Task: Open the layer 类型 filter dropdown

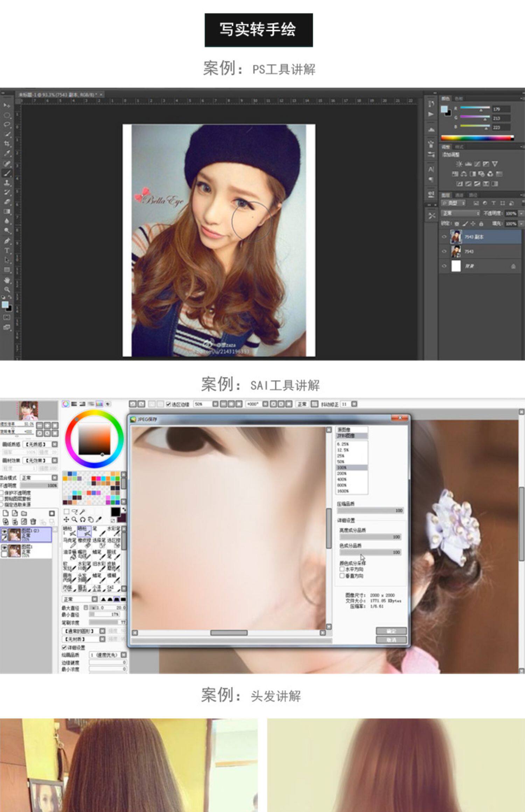Action: (453, 203)
